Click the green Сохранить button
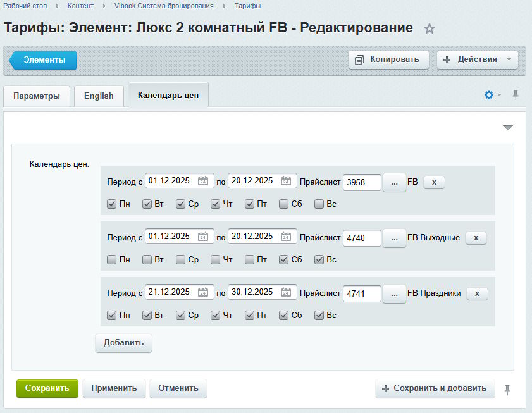 [47, 388]
